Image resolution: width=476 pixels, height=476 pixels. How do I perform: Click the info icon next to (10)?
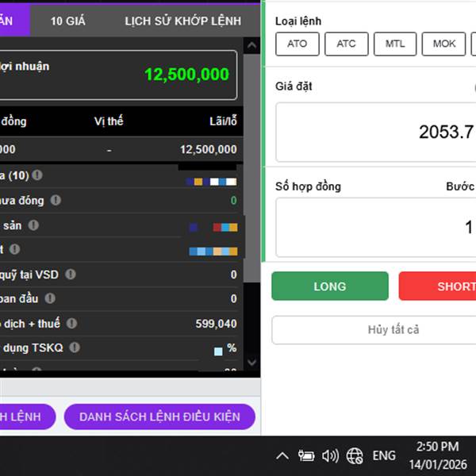37,175
